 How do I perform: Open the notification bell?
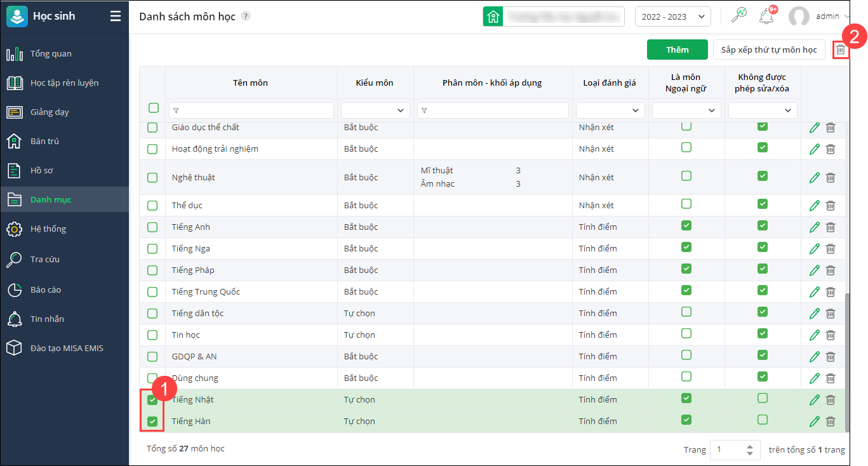(766, 17)
